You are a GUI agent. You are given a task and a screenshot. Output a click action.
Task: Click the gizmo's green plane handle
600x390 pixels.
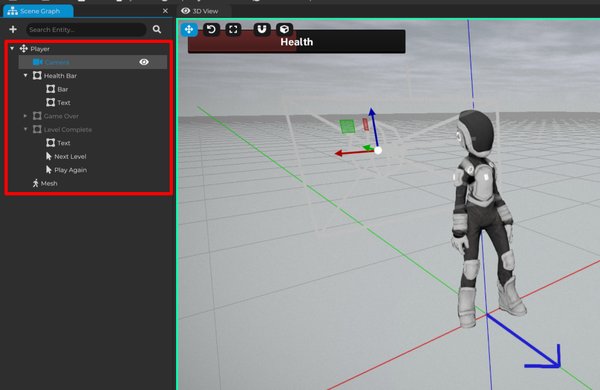[x=347, y=126]
